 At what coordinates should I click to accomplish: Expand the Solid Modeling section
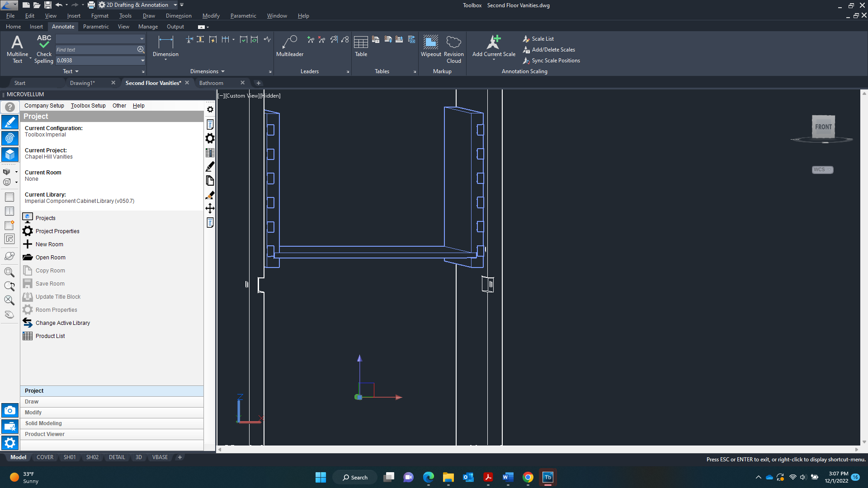tap(43, 423)
